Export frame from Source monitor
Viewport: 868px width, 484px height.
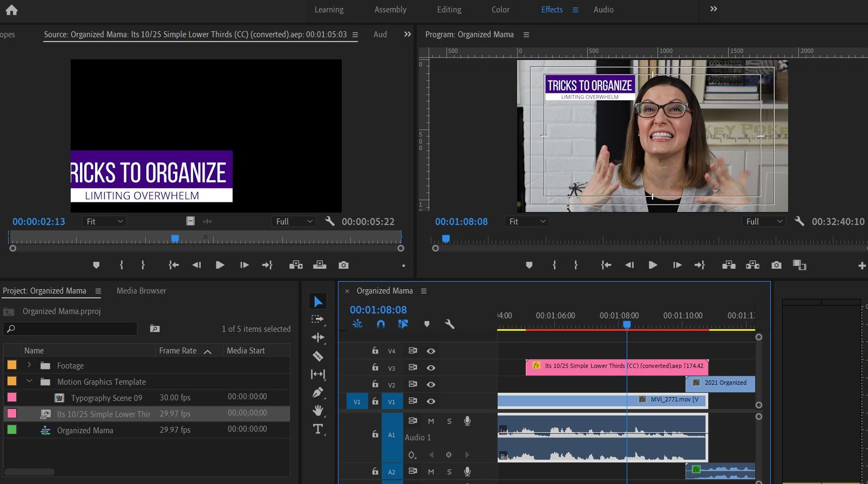click(343, 265)
